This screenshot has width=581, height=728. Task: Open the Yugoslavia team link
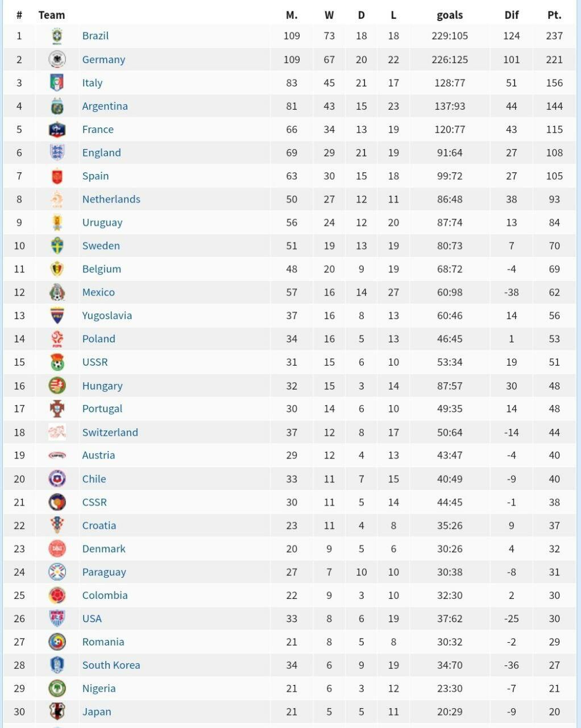[107, 316]
